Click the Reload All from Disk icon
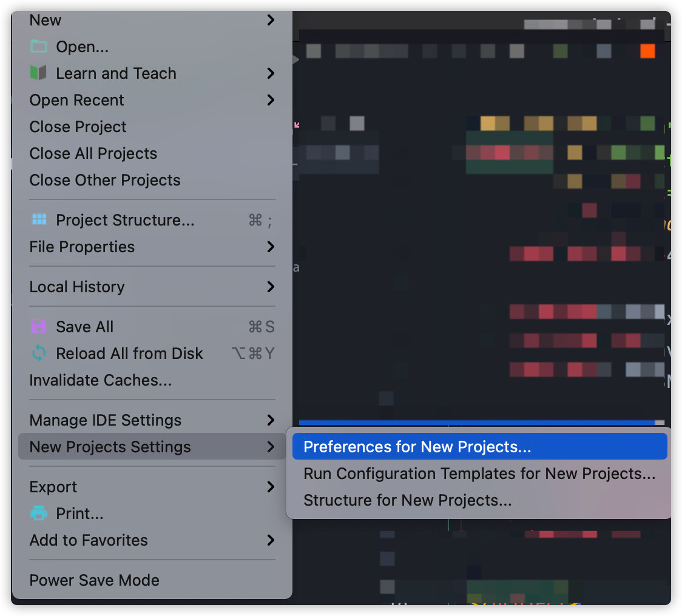Image resolution: width=682 pixels, height=616 pixels. pos(39,353)
